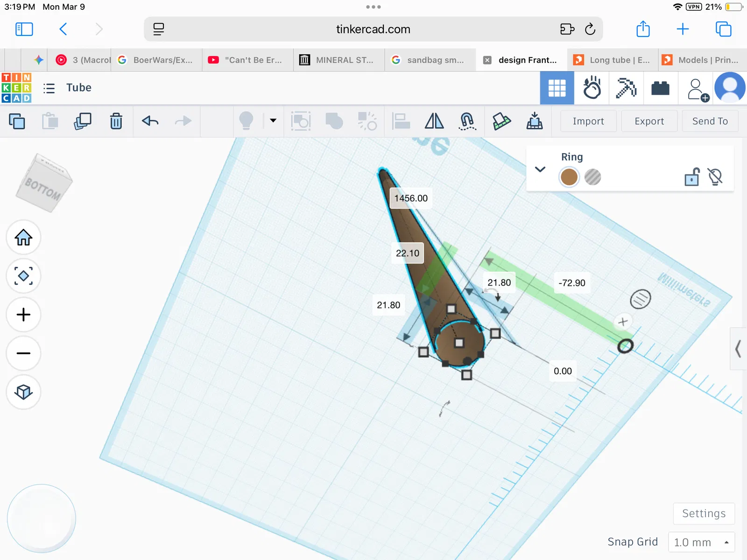Toggle the lock editing icon
This screenshot has height=560, width=747.
(692, 176)
